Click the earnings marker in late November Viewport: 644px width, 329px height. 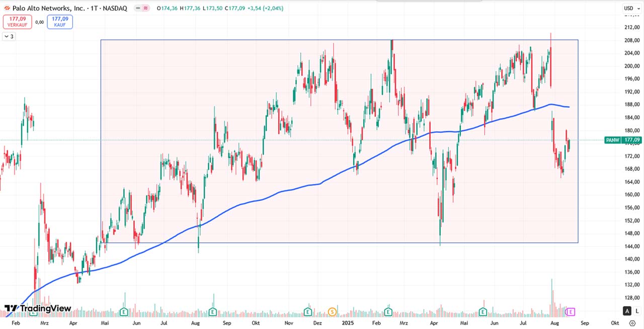308,312
